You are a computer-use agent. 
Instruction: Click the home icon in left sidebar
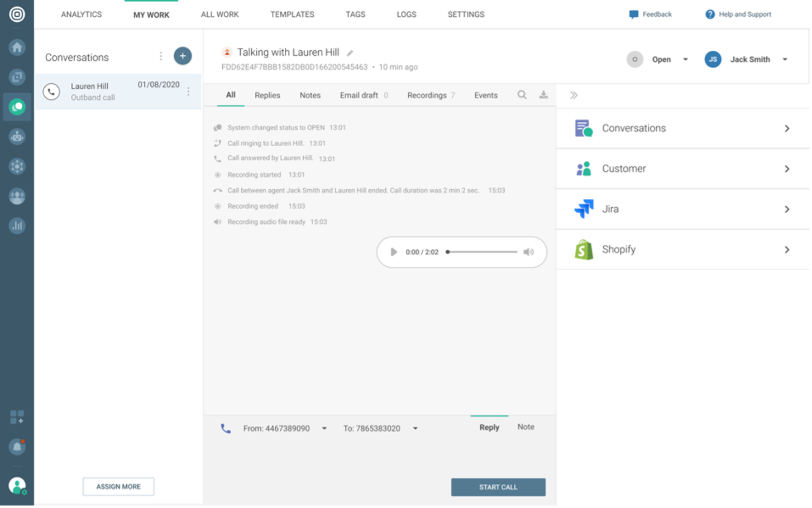pyautogui.click(x=17, y=47)
